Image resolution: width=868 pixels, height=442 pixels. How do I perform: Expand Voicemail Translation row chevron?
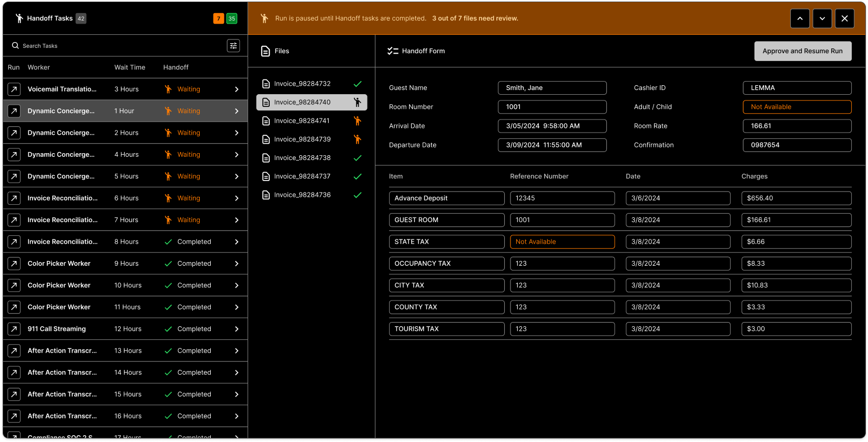pos(237,89)
